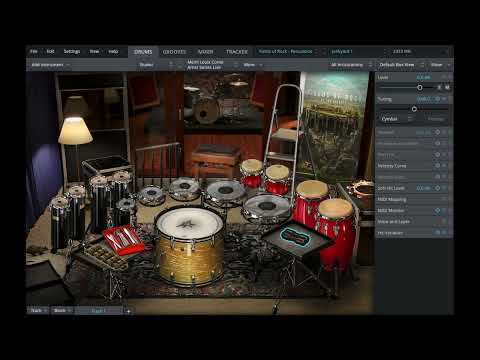Image resolution: width=480 pixels, height=360 pixels.
Task: Toggle Tuning power button
Action: tap(438, 99)
